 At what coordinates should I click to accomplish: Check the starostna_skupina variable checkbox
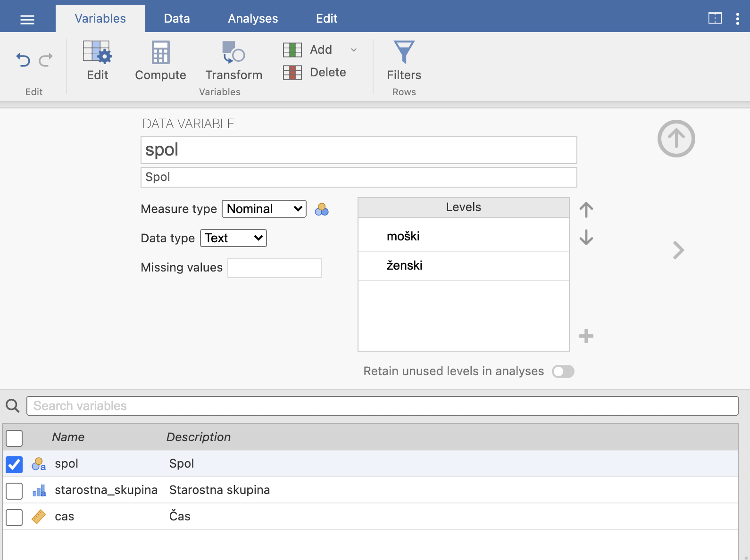[14, 491]
